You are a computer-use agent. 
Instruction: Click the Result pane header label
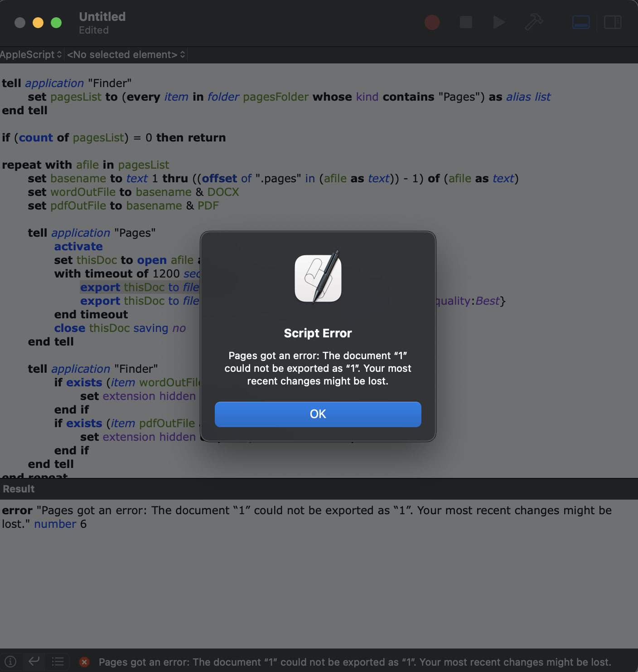(x=19, y=489)
